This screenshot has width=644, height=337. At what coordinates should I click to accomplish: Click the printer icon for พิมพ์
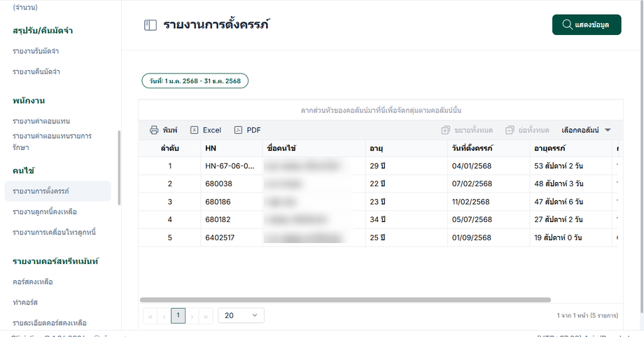[154, 130]
